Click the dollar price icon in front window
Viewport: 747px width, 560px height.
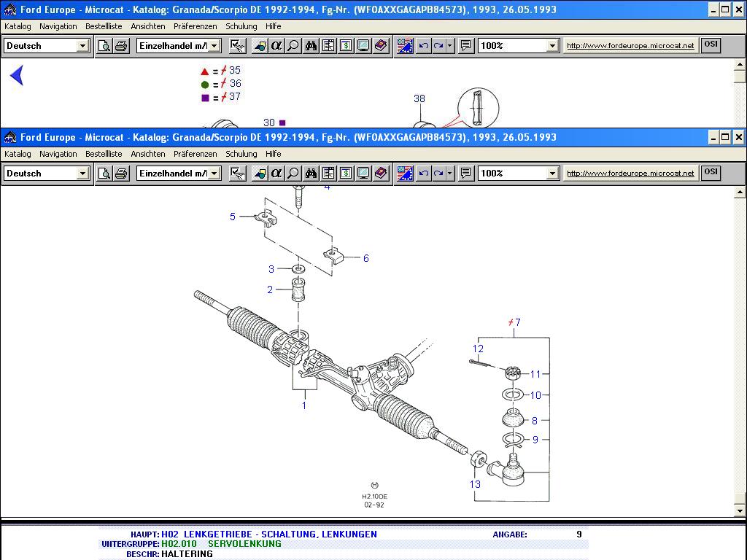click(x=346, y=174)
